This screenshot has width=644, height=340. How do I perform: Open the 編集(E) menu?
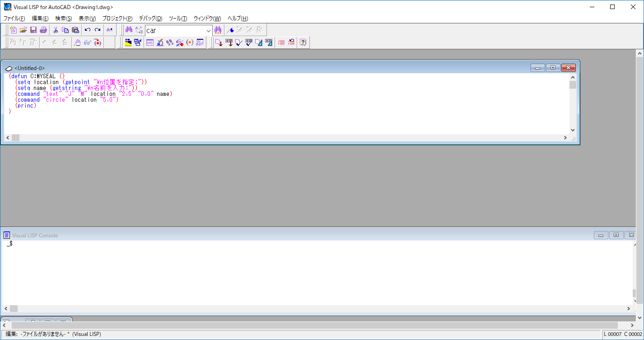[x=40, y=19]
